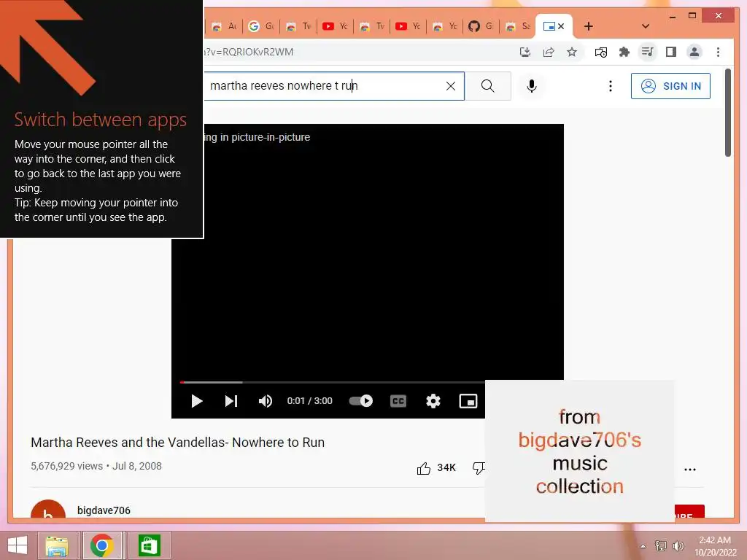
Task: Open the Windows Start button
Action: pyautogui.click(x=18, y=545)
